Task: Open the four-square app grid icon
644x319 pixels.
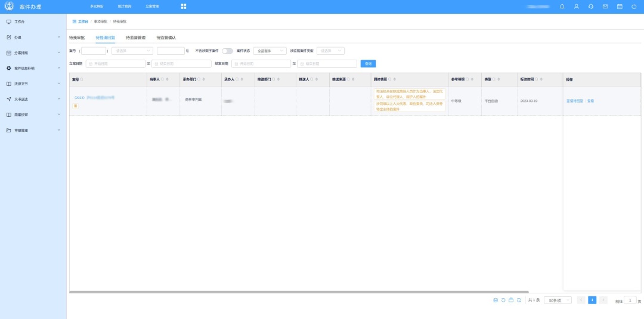Action: point(184,7)
